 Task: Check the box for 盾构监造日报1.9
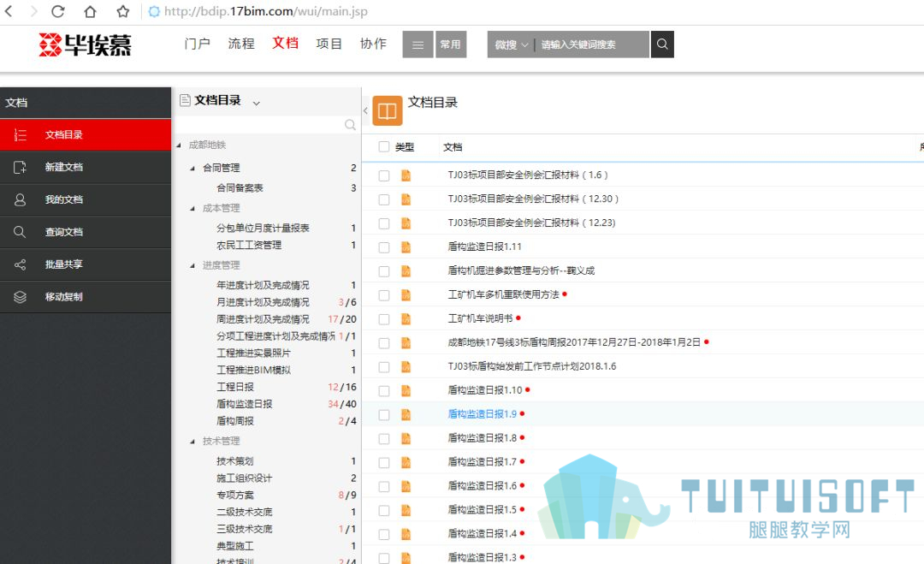384,415
